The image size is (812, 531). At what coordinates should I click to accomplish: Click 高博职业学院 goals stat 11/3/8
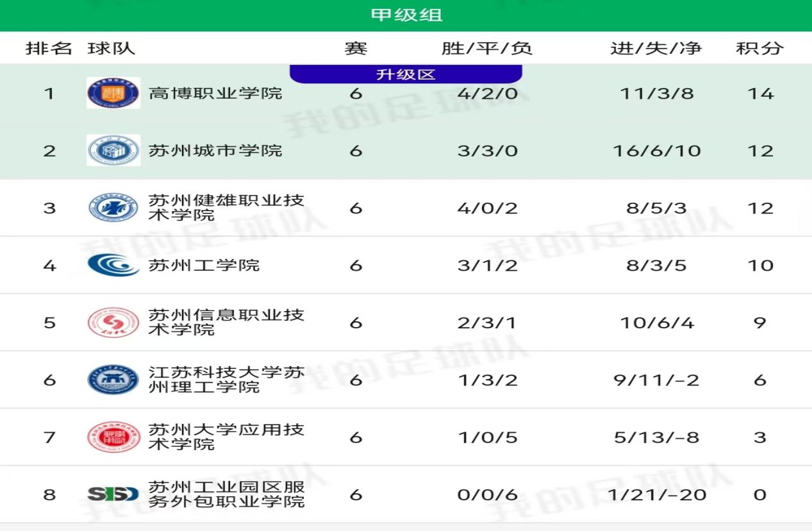coord(656,94)
